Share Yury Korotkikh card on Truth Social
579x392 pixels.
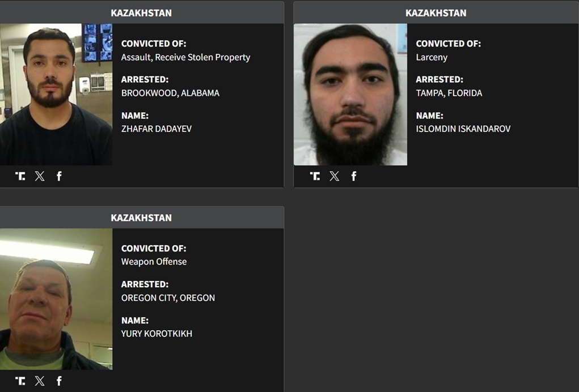click(20, 381)
